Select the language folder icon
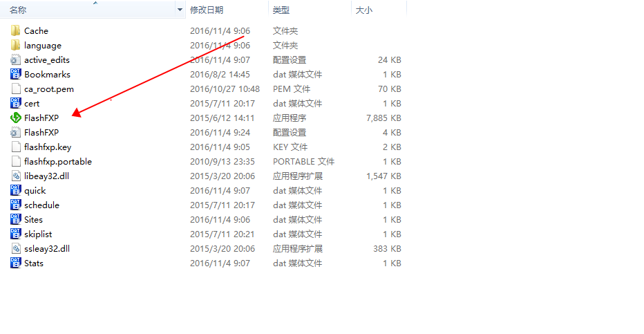Image resolution: width=644 pixels, height=334 pixels. click(x=16, y=45)
